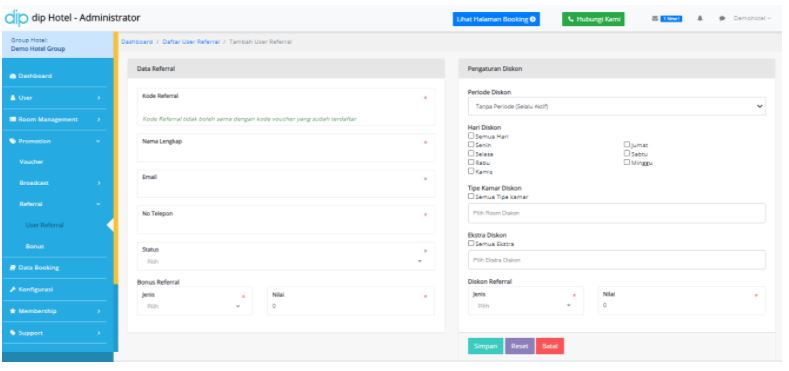Click the Simpan button

click(x=486, y=346)
